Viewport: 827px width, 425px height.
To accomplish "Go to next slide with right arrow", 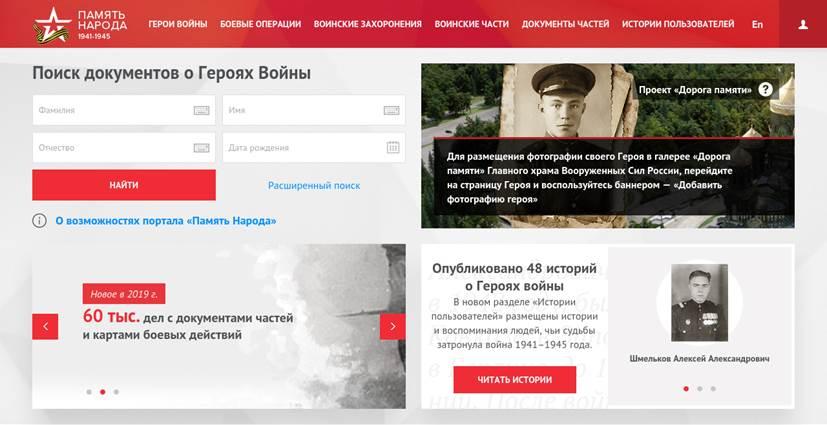I will click(392, 326).
